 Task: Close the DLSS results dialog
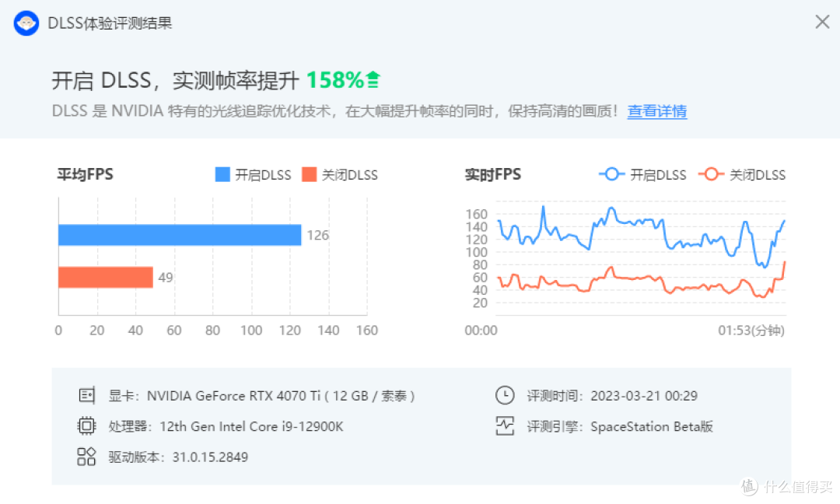[x=822, y=22]
